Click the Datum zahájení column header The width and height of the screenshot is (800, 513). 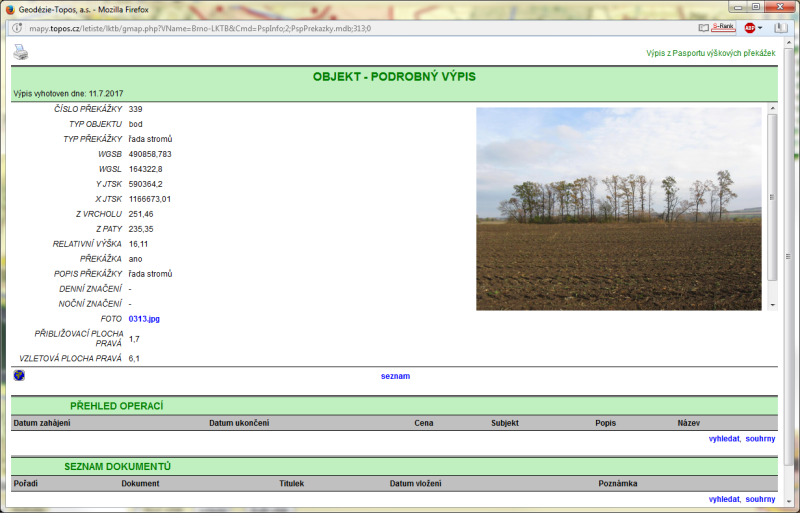tap(42, 423)
